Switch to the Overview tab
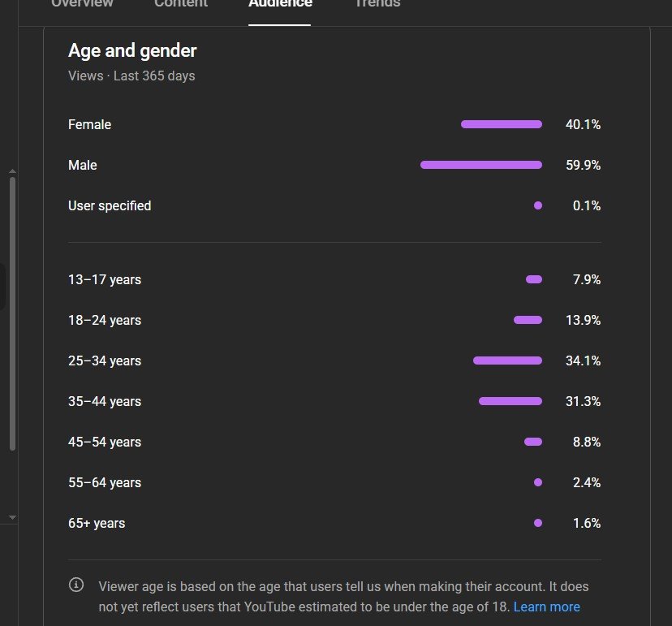Image resolution: width=672 pixels, height=626 pixels. (x=82, y=4)
